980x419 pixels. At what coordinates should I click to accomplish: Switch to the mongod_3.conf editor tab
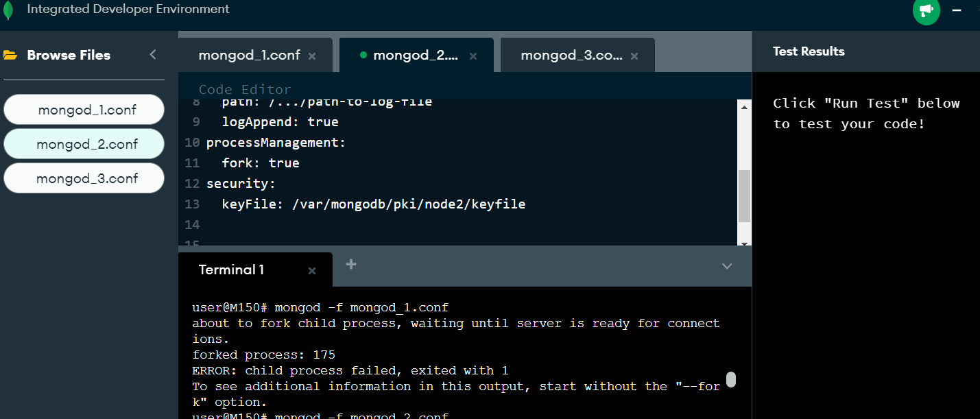(x=571, y=56)
